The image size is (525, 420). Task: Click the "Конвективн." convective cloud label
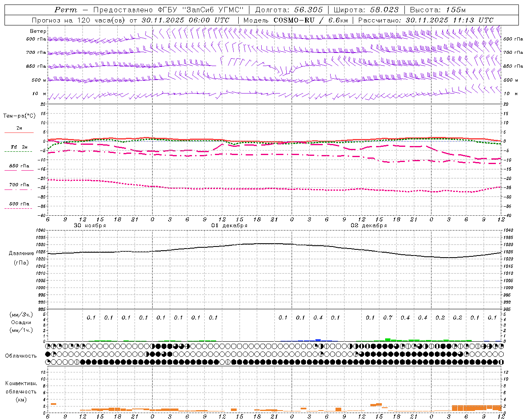point(21,383)
